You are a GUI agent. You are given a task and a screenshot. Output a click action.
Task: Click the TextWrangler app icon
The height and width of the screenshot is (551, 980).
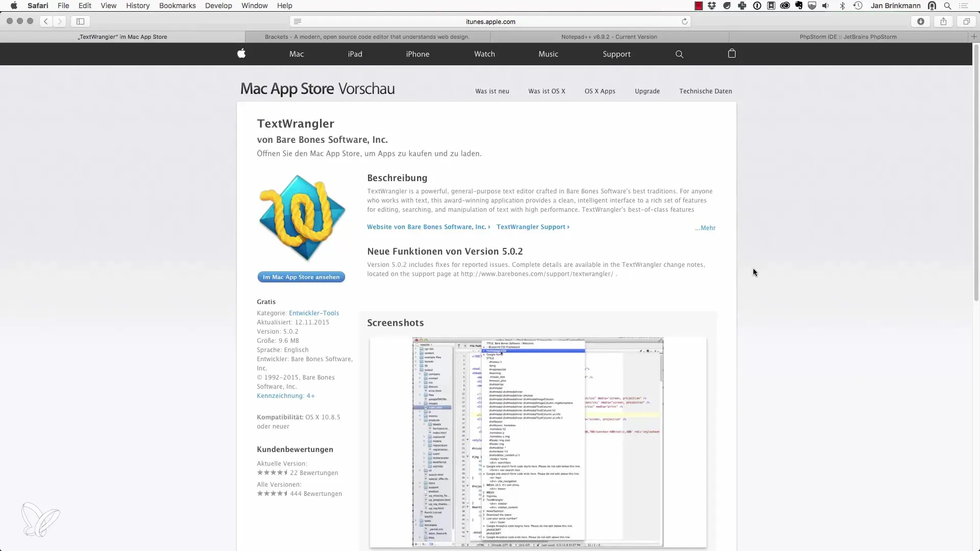pos(302,217)
